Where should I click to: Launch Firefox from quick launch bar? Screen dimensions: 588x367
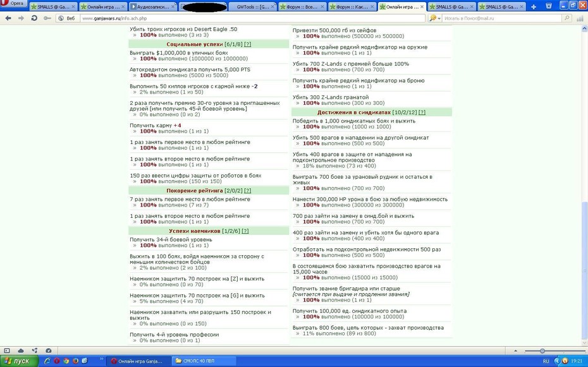(75, 361)
